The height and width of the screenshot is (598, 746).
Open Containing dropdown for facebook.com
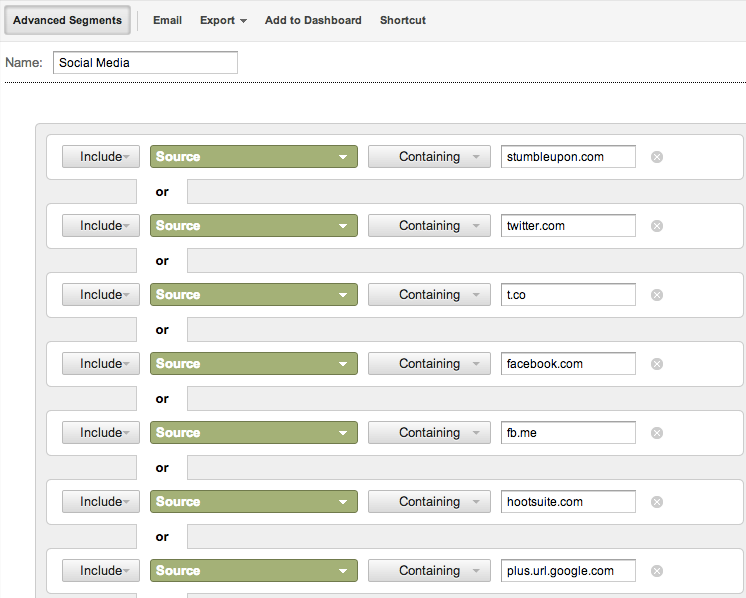click(x=429, y=363)
